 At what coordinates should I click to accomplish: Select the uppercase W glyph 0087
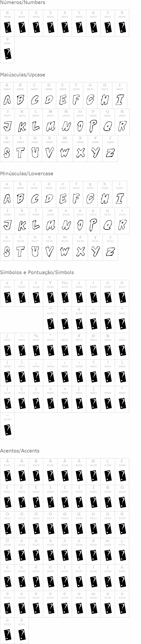(65, 149)
